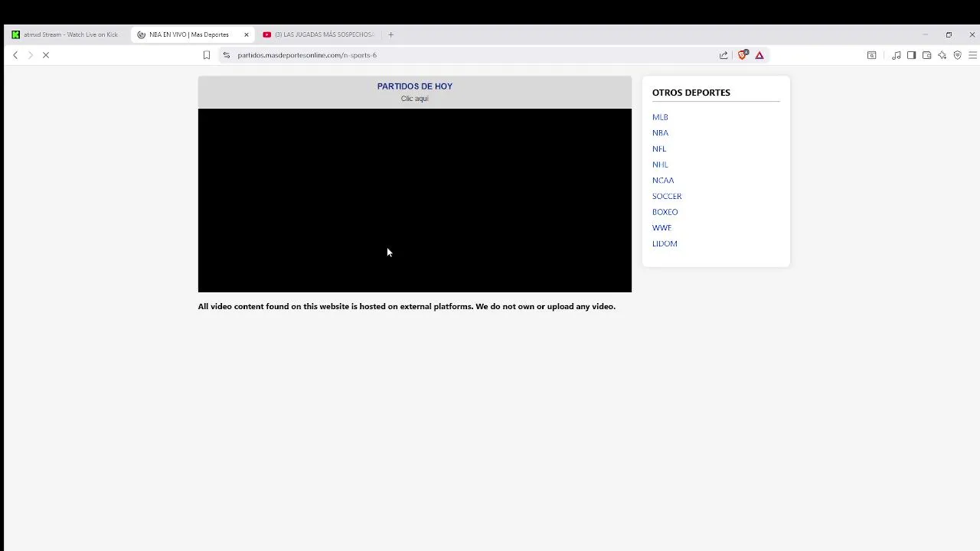
Task: Share this page link
Action: coord(724,55)
